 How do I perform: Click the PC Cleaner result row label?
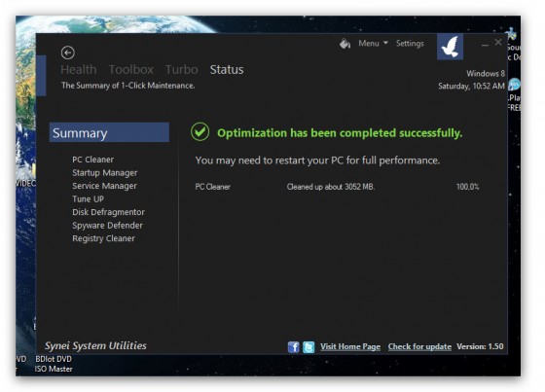213,187
